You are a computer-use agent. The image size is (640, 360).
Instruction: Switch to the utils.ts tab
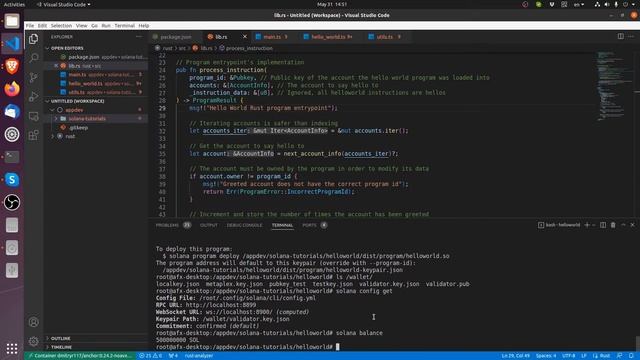coord(385,37)
